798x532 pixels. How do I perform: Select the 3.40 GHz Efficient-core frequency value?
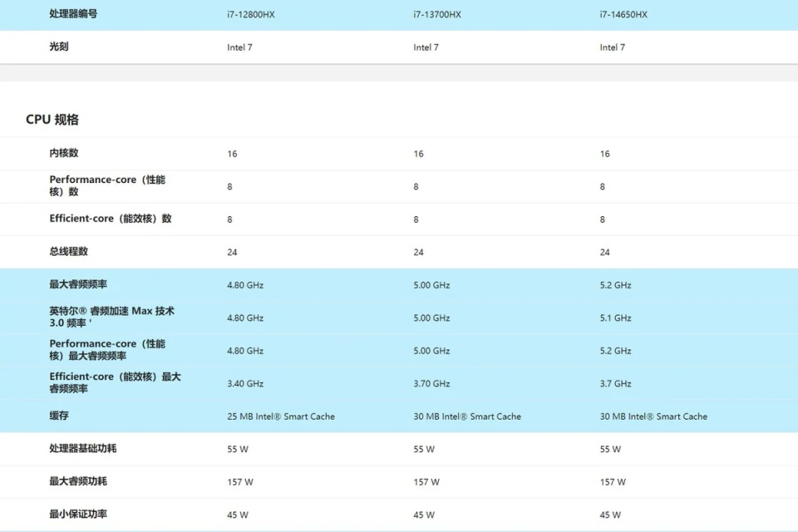(245, 384)
